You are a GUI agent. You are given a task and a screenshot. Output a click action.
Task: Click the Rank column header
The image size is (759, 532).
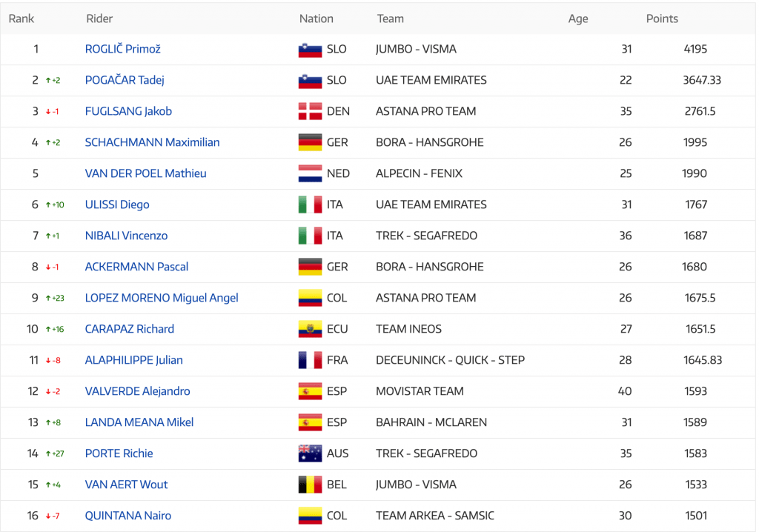pyautogui.click(x=21, y=19)
